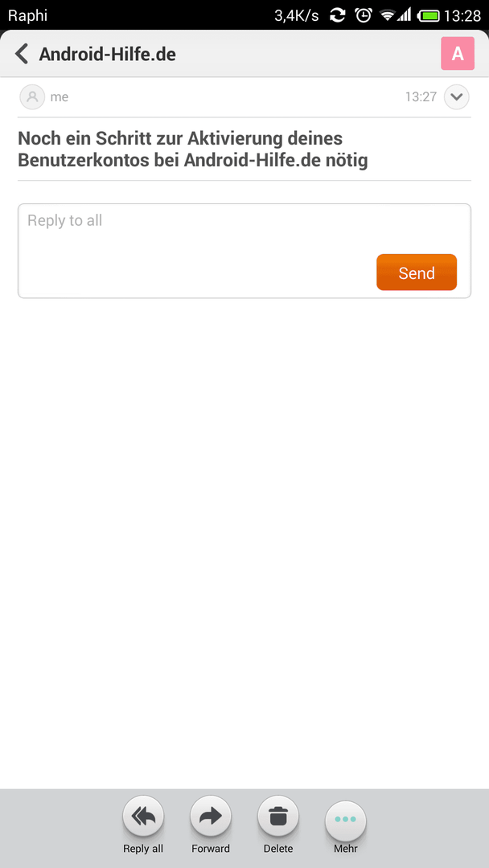Tap the Wi-Fi signal status icon

[388, 15]
